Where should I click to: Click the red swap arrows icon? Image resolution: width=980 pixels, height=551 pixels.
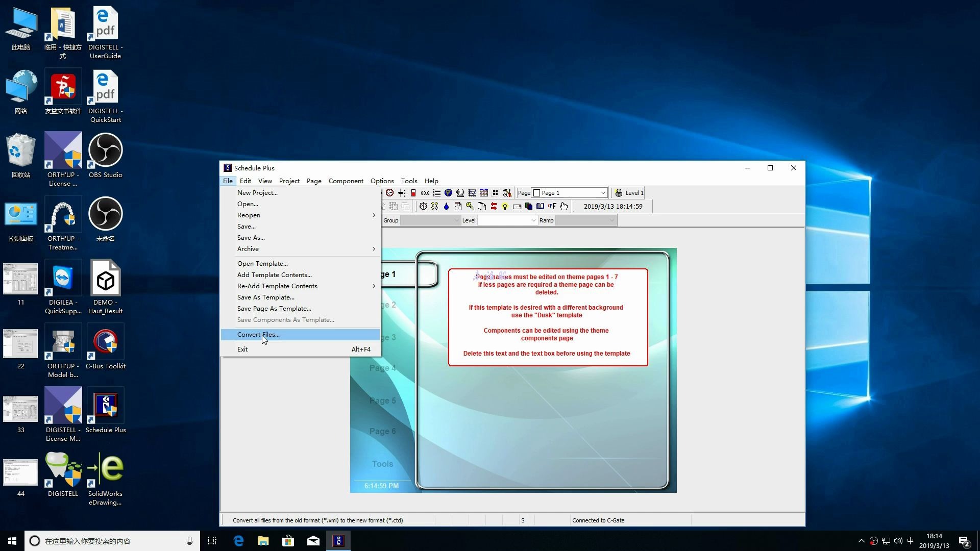click(x=494, y=206)
